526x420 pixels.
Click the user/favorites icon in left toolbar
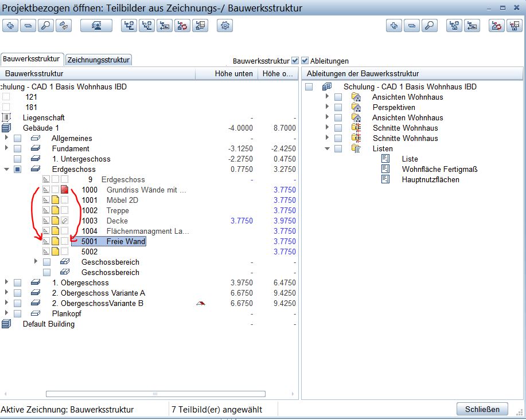pos(96,26)
